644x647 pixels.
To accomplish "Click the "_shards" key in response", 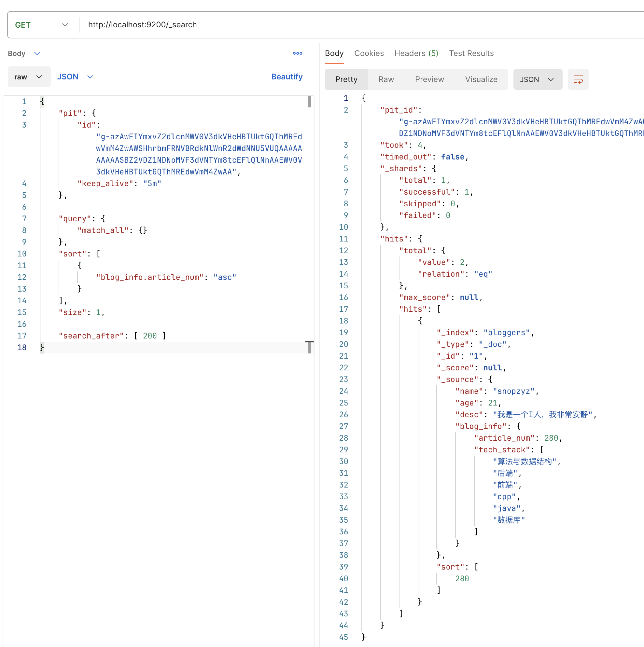I will tap(401, 169).
